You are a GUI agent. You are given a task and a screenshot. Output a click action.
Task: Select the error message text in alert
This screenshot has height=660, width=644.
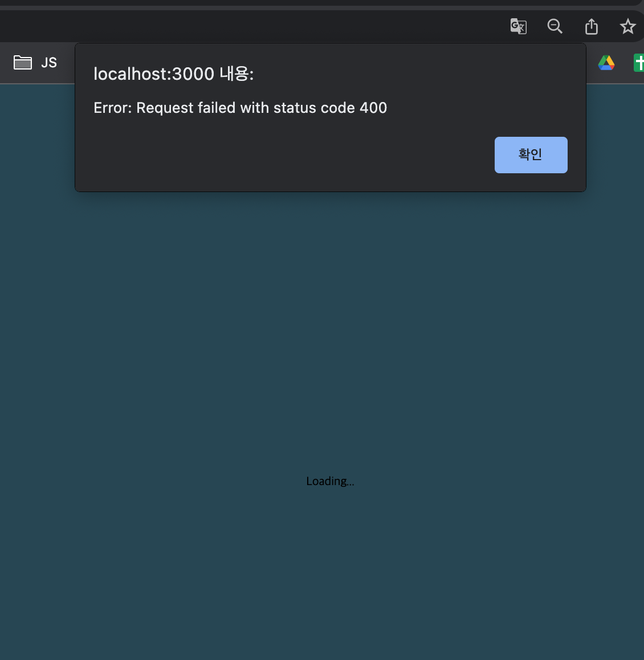pyautogui.click(x=240, y=108)
